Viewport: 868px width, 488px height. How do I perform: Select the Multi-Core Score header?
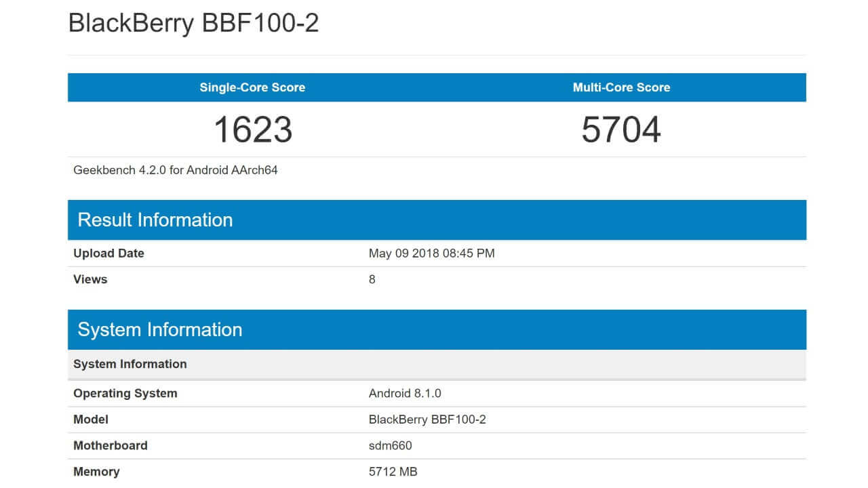pos(621,87)
